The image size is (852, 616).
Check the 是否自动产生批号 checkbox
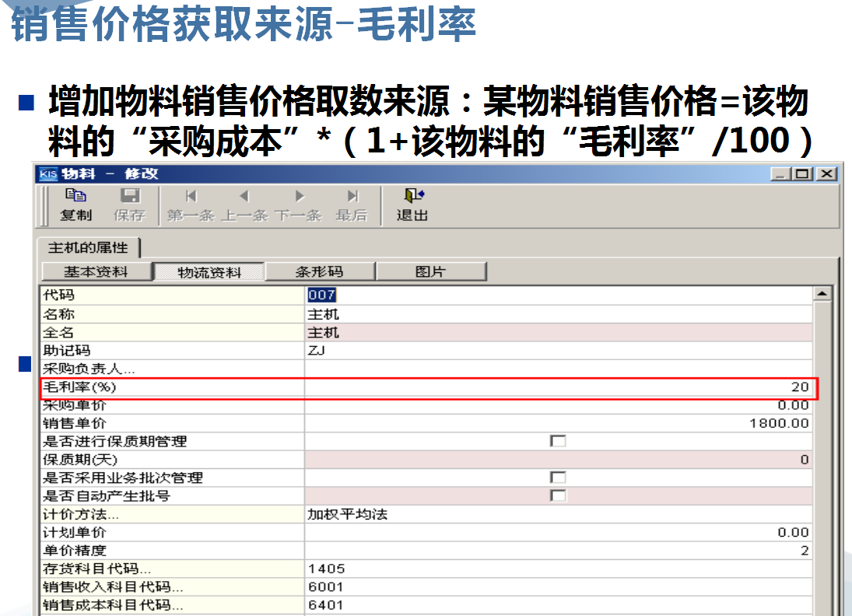(557, 495)
